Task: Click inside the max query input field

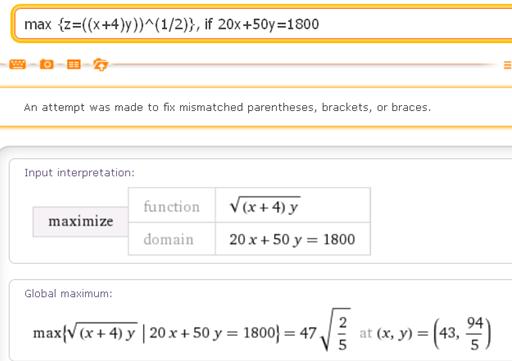Action: click(x=263, y=24)
